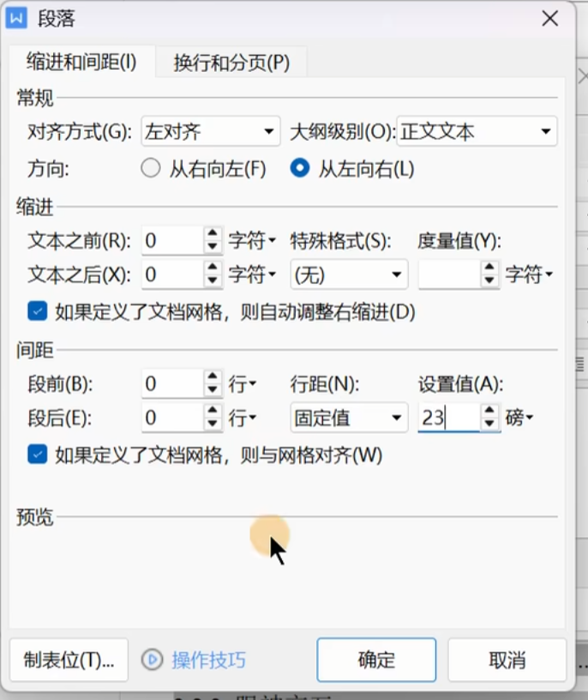Click the play icon beside 操作技巧
This screenshot has height=700, width=588.
coord(152,660)
